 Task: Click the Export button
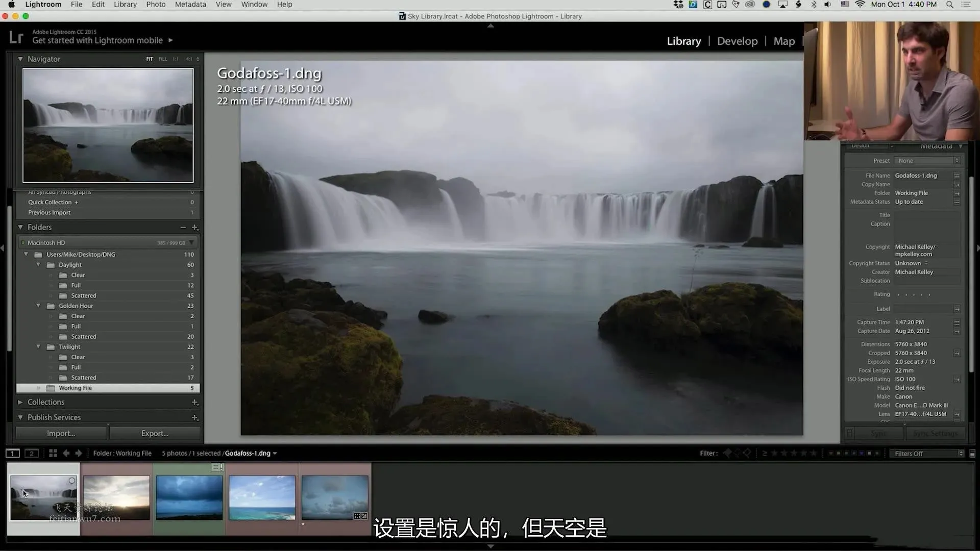(155, 433)
